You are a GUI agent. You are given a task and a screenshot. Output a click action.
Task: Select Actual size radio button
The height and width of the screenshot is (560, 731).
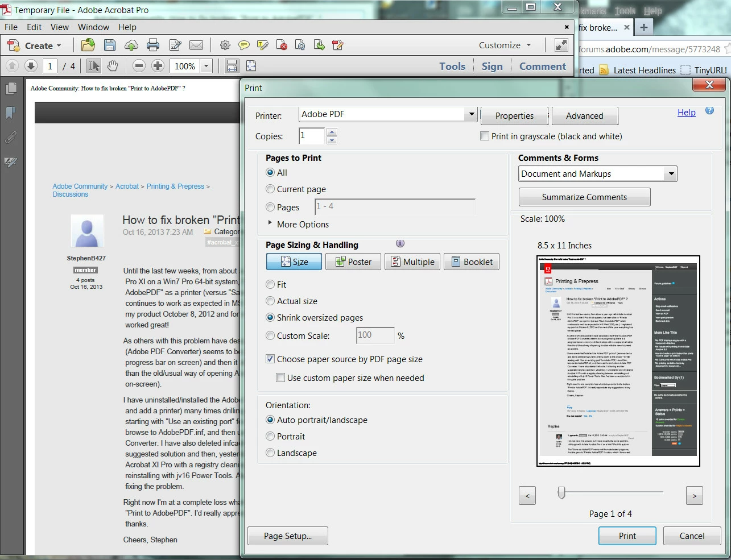[270, 301]
